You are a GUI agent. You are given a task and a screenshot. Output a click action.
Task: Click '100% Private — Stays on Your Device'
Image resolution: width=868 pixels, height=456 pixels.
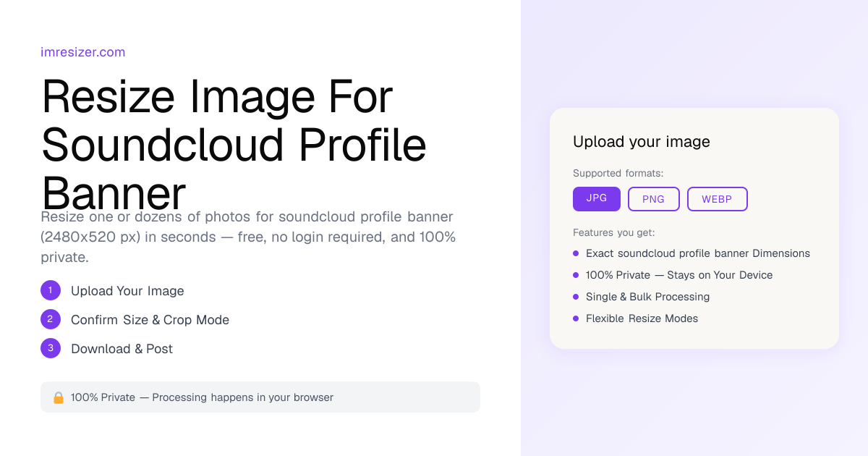tap(679, 275)
